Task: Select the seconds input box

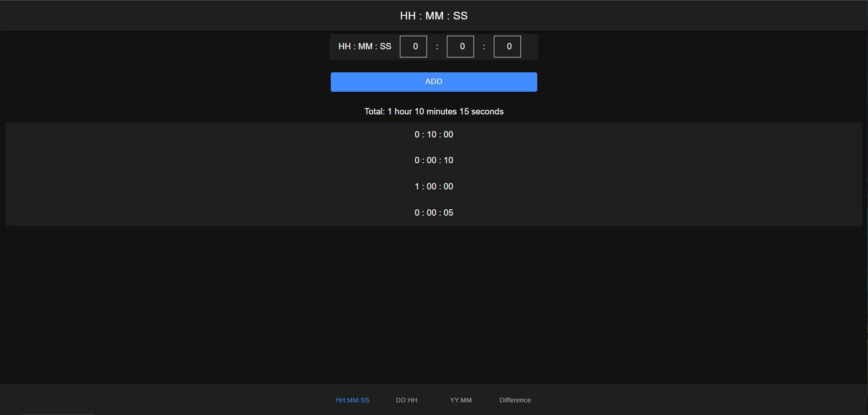Action: pos(507,47)
